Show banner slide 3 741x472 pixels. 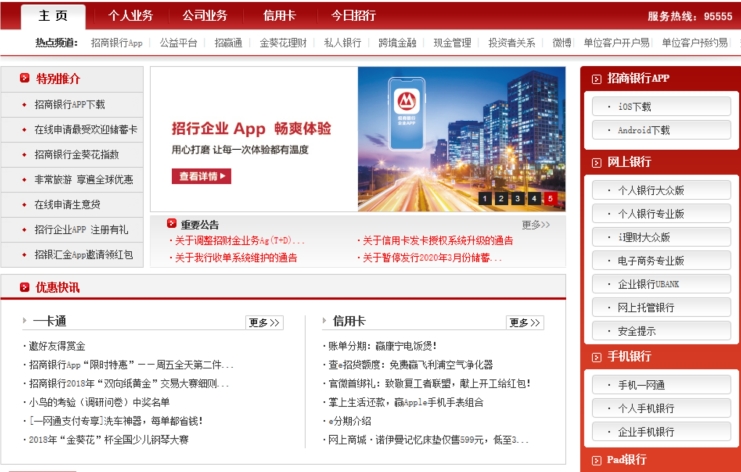pyautogui.click(x=517, y=198)
